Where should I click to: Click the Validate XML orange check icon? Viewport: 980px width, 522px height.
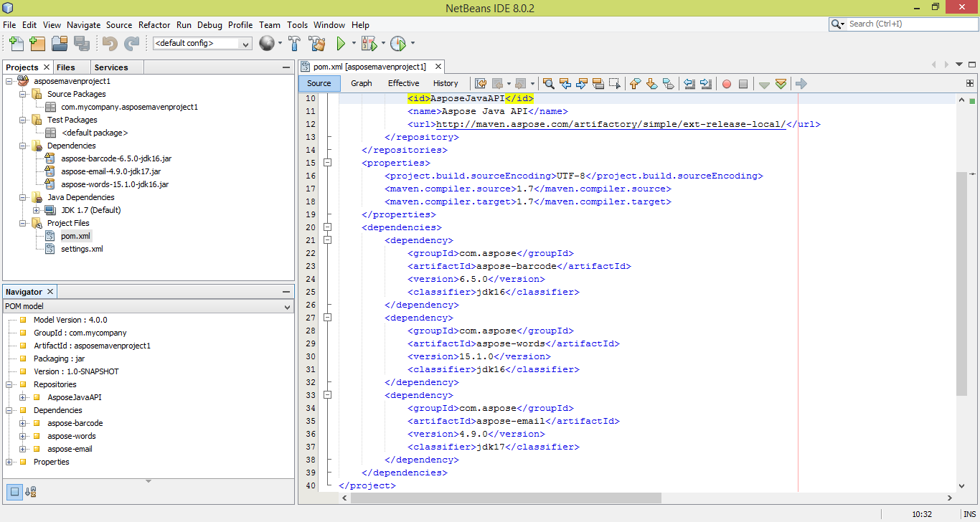point(781,84)
